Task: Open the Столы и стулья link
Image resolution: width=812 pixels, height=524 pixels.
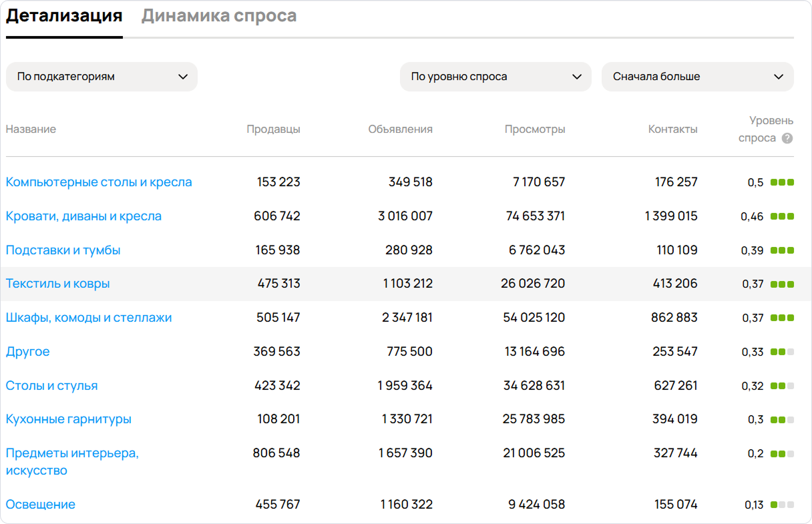Action: coord(52,386)
